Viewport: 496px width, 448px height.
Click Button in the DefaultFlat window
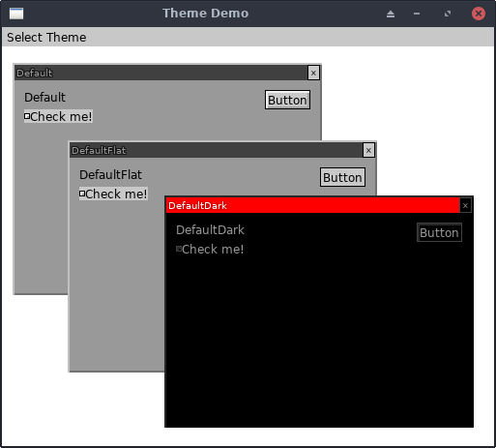coord(342,177)
